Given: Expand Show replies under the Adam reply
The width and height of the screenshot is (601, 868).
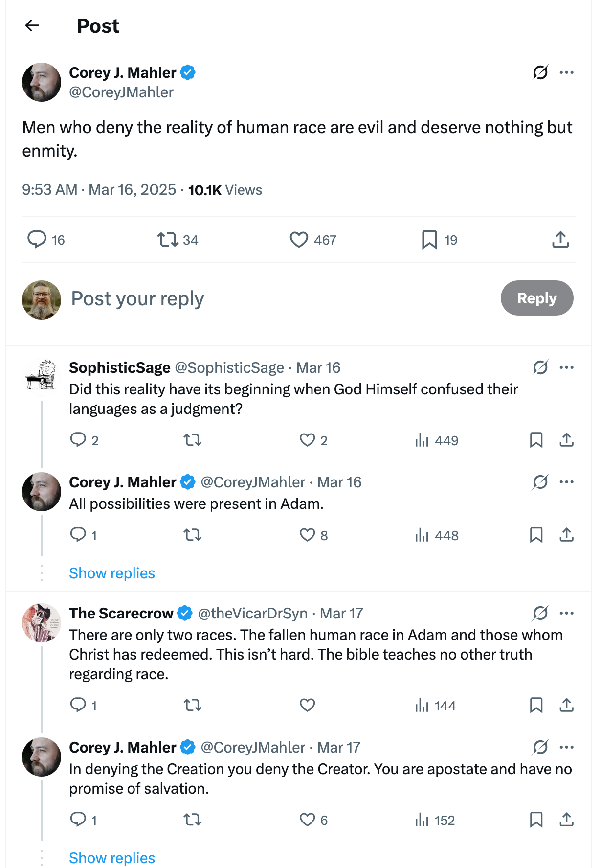Looking at the screenshot, I should pyautogui.click(x=112, y=573).
